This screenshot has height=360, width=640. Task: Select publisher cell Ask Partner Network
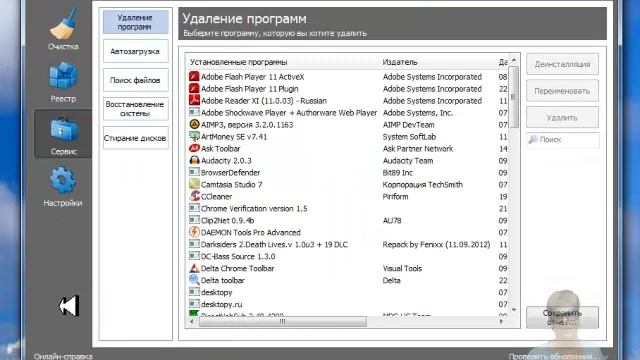click(418, 149)
